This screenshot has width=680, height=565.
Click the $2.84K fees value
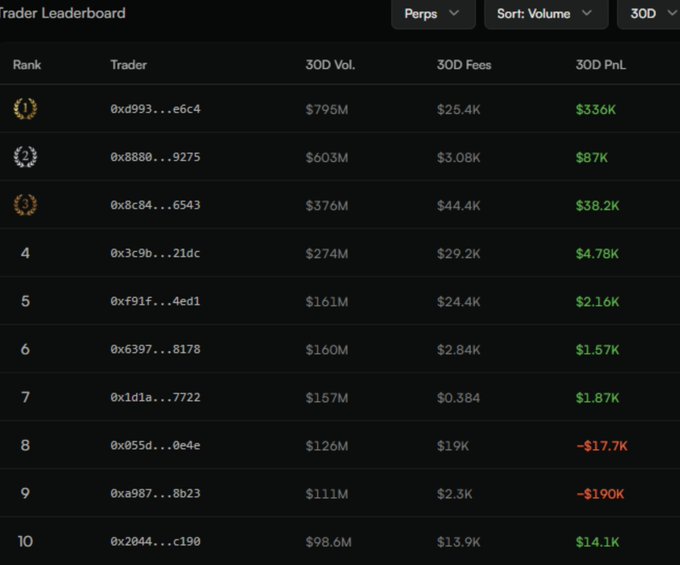click(459, 350)
